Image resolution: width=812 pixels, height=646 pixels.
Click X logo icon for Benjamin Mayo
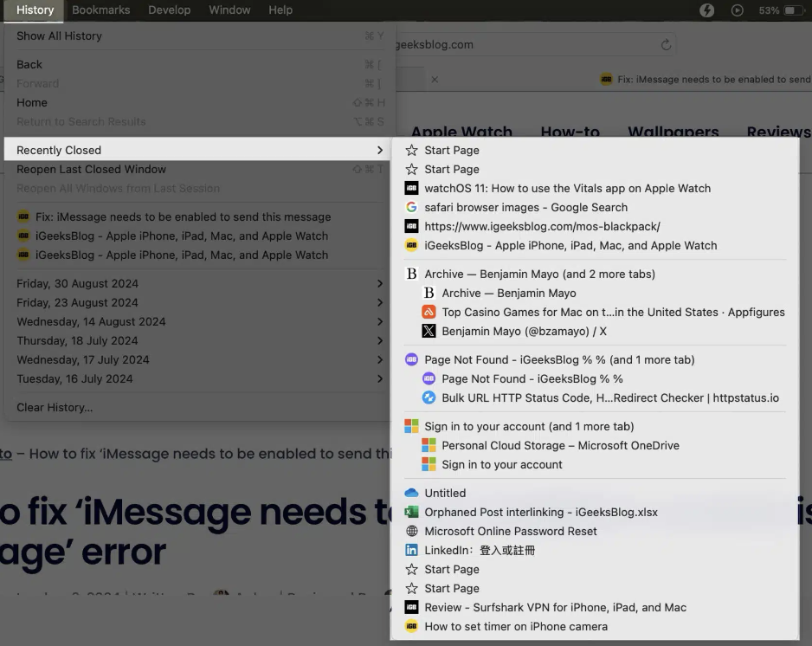(429, 331)
